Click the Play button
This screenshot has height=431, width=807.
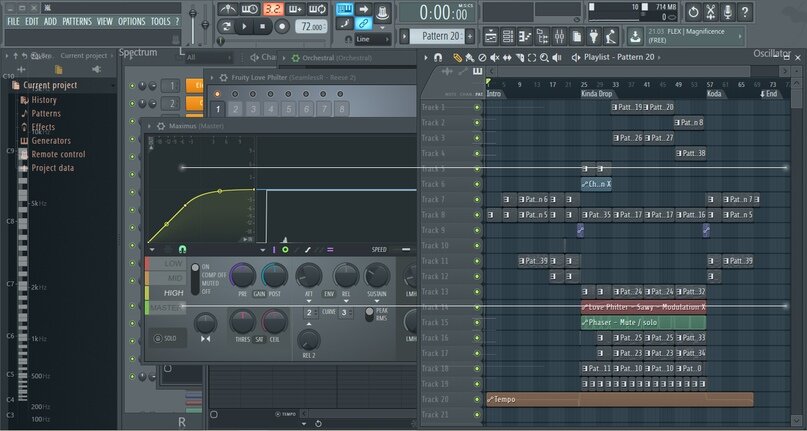[244, 27]
